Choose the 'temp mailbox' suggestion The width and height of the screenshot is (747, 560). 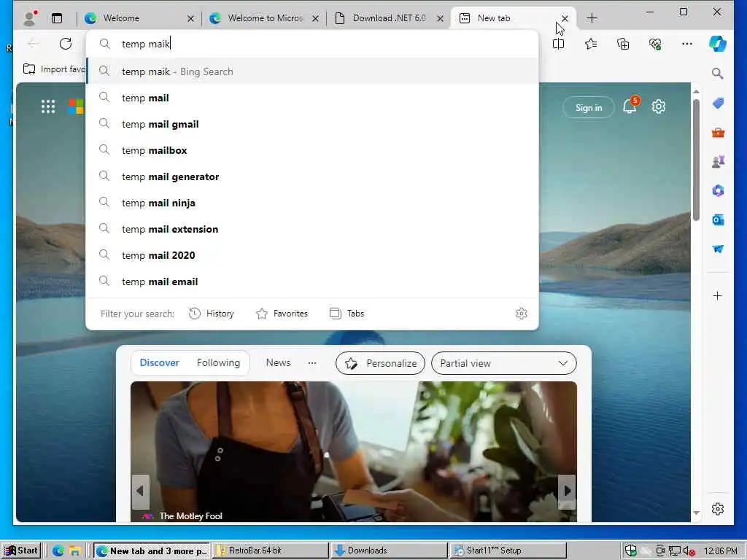click(312, 150)
